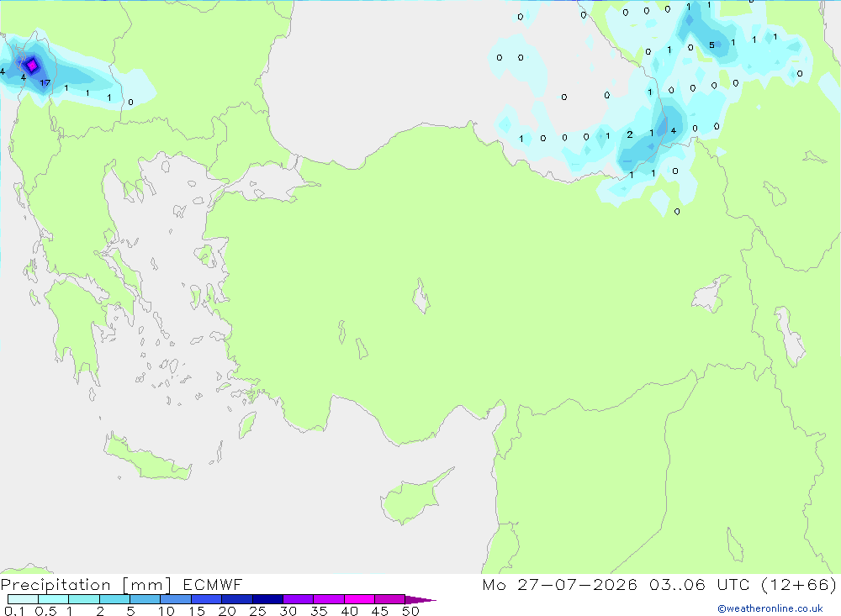Click the "50" legend scale label

pos(410,611)
